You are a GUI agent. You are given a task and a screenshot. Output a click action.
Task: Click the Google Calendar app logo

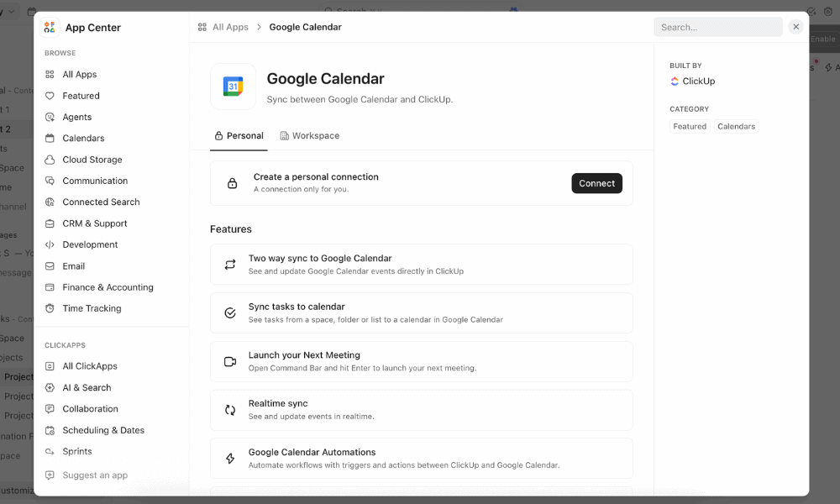[233, 87]
